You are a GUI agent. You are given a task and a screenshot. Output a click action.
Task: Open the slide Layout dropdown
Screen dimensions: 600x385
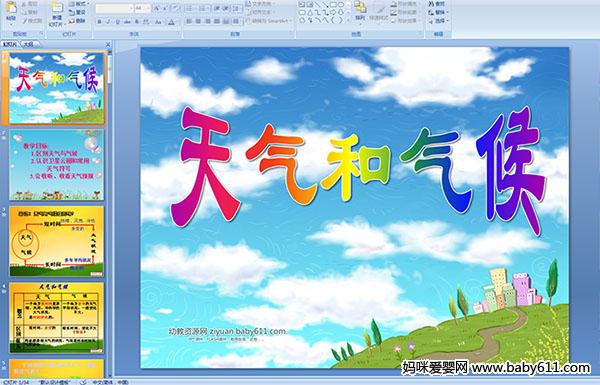click(x=80, y=4)
